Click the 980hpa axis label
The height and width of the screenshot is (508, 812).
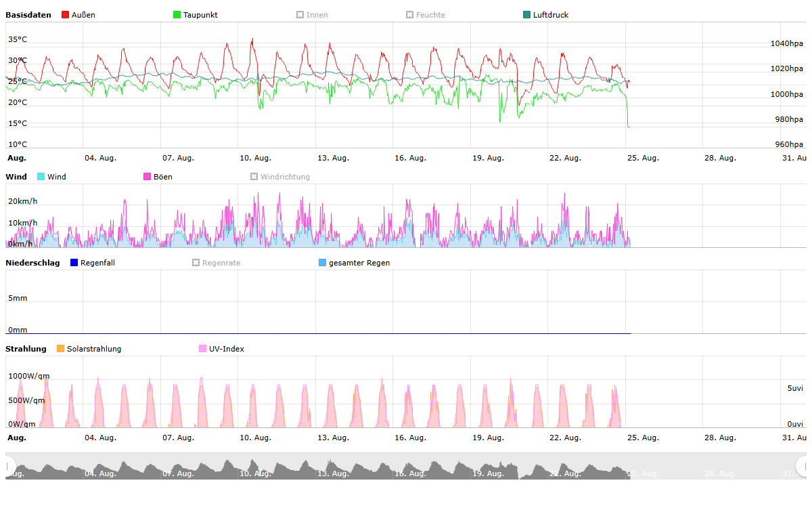click(789, 119)
